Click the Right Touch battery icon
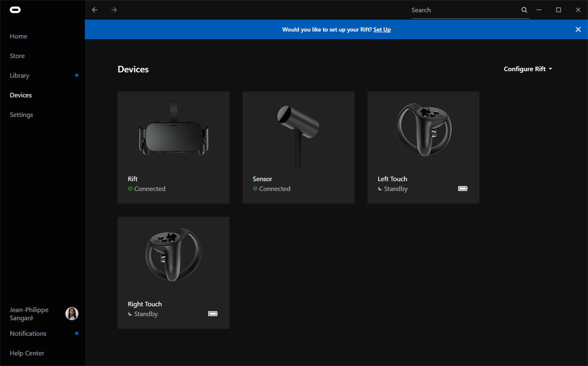588x366 pixels. (x=213, y=314)
